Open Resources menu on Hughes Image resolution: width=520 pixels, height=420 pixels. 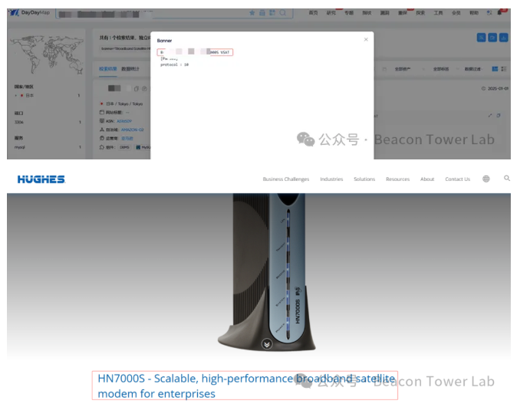(x=397, y=179)
